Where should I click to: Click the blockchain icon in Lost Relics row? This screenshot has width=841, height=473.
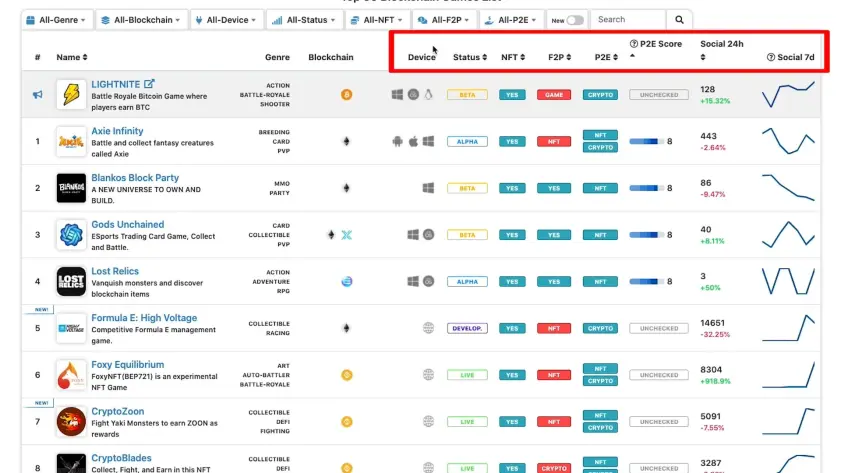pyautogui.click(x=347, y=282)
